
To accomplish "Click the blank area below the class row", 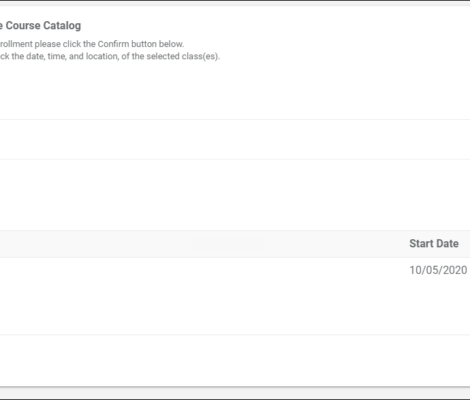I will coord(235,360).
